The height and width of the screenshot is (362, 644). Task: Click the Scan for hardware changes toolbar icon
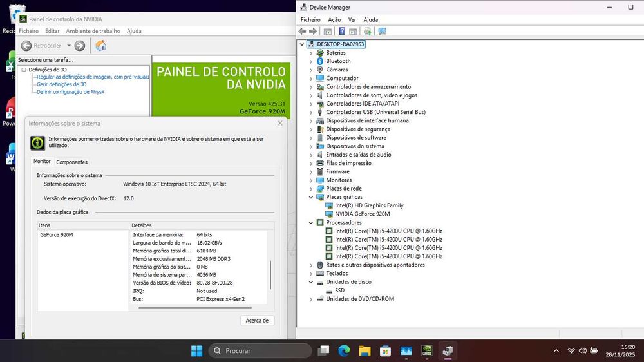pyautogui.click(x=368, y=31)
